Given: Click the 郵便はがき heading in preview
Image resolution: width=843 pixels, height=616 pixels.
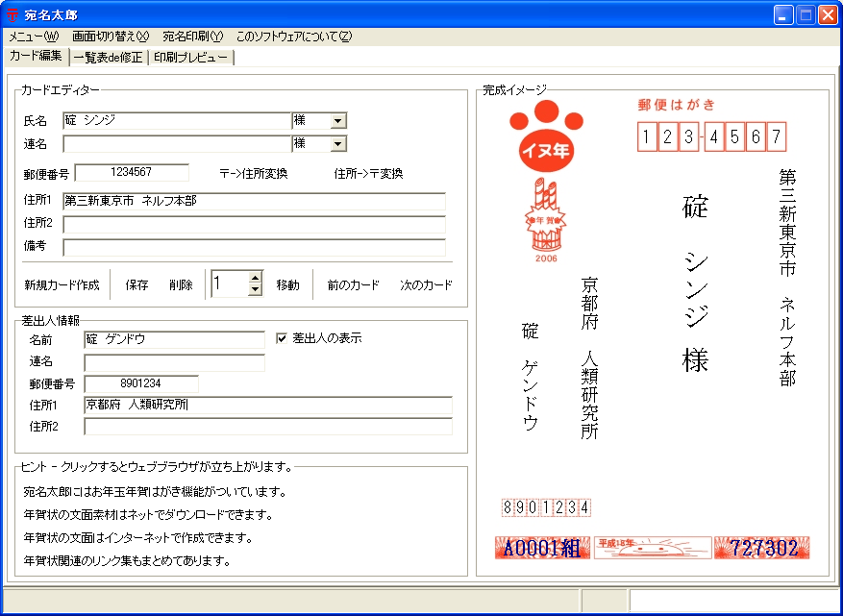Looking at the screenshot, I should pyautogui.click(x=677, y=105).
